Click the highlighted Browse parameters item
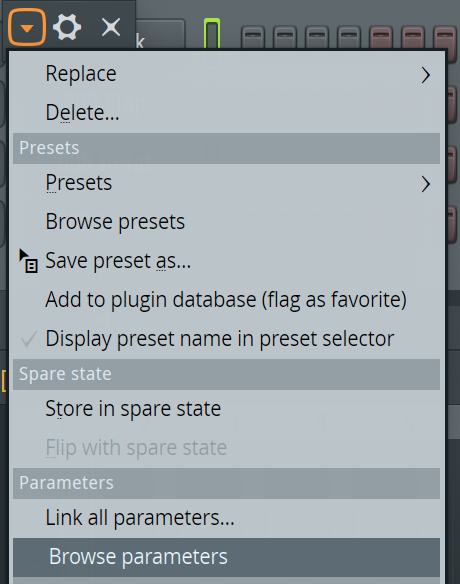 click(x=226, y=557)
